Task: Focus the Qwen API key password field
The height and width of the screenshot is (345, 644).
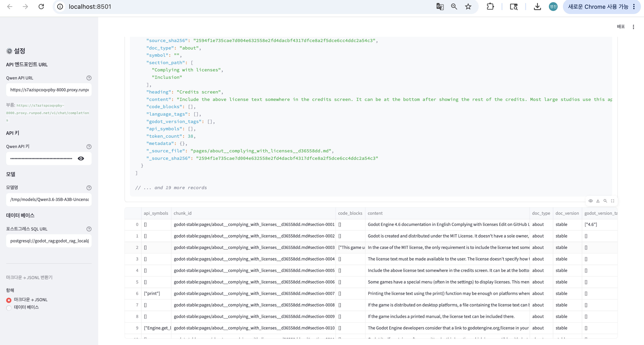Action: 41,158
